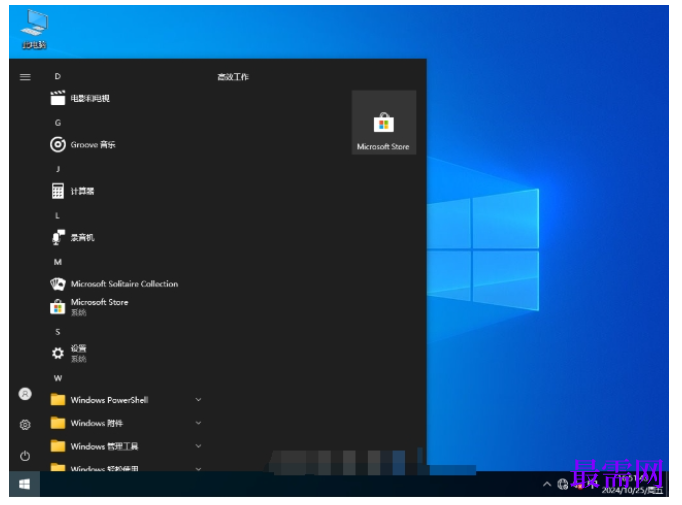Click the taskbar date 2024/10/25
This screenshot has width=682, height=505.
[632, 490]
